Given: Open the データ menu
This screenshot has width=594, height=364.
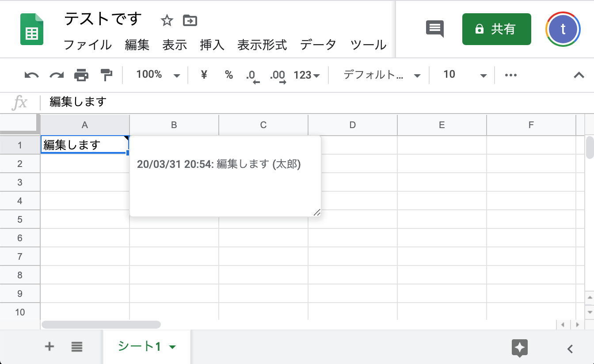Looking at the screenshot, I should tap(318, 45).
